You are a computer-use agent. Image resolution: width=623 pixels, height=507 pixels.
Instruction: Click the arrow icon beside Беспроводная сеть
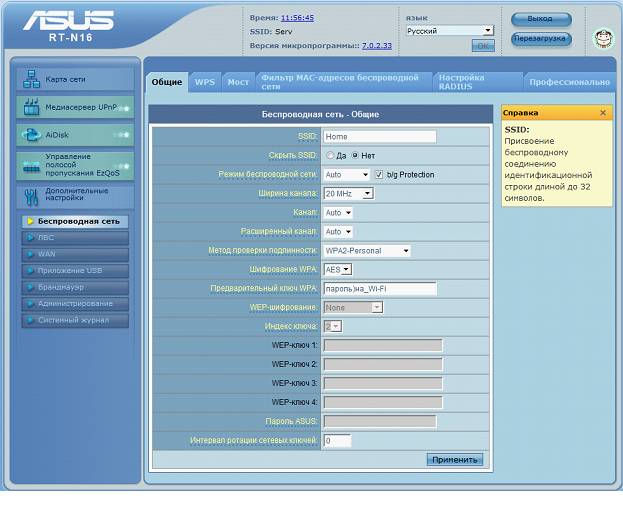pos(30,221)
